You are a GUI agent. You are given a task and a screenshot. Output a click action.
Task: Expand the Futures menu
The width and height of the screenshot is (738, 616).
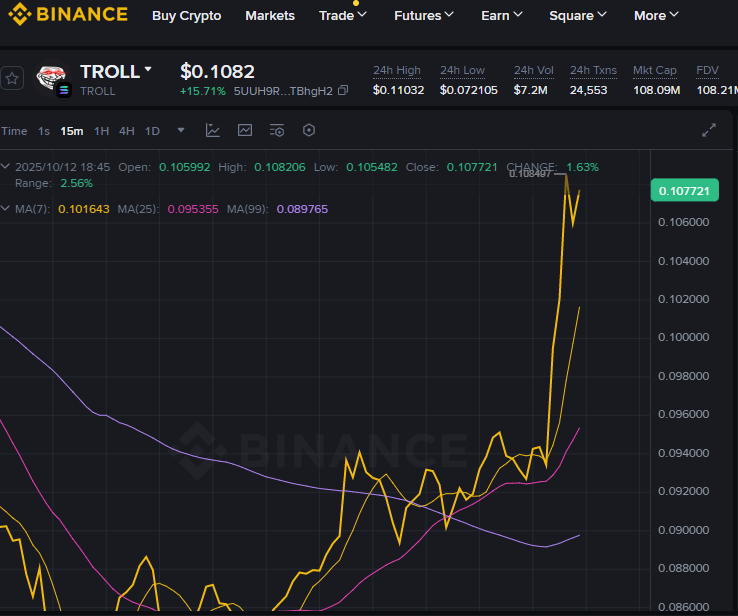(424, 16)
